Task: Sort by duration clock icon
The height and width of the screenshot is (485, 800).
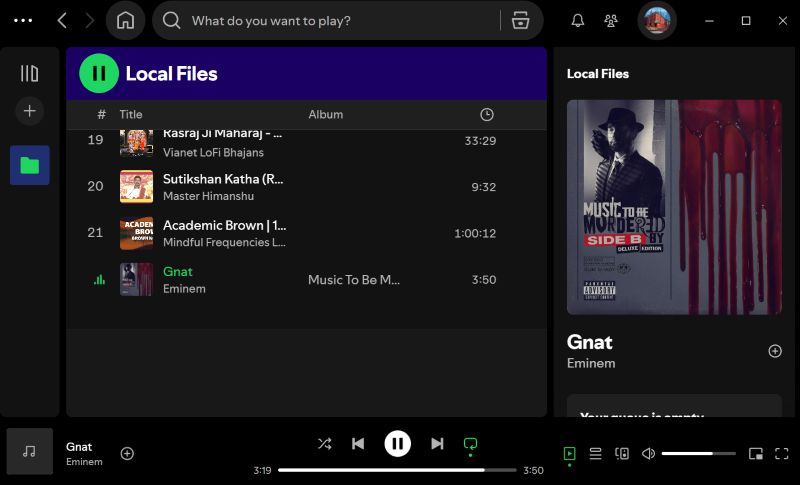Action: tap(487, 114)
